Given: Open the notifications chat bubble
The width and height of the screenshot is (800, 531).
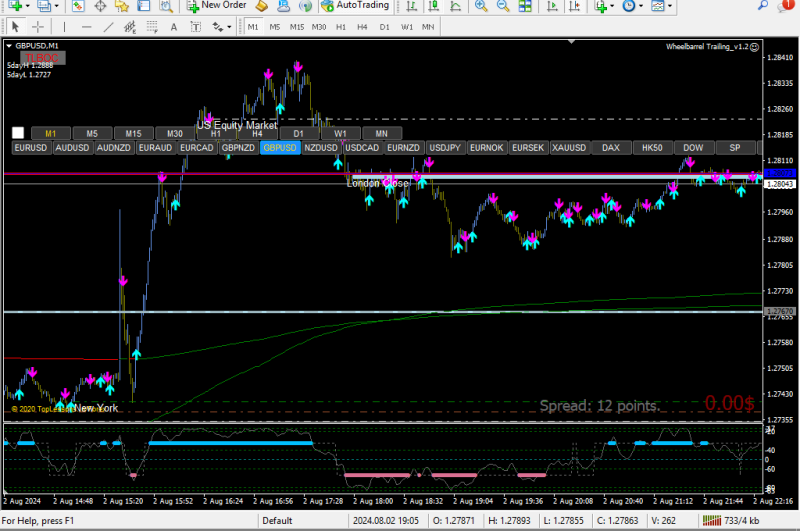Looking at the screenshot, I should [x=786, y=5].
